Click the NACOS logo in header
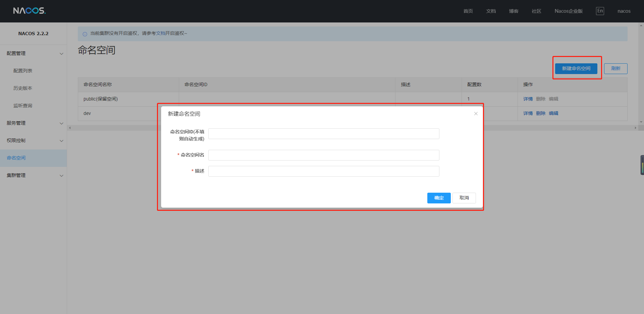644x314 pixels. [x=29, y=11]
